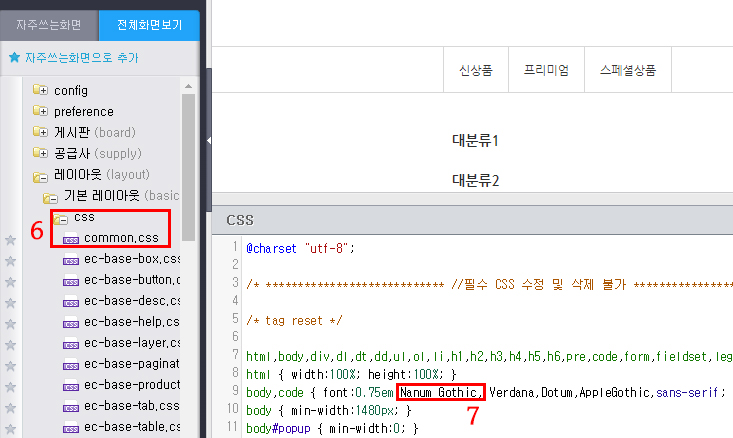Switch to the 자주쓰는화면 tab
The height and width of the screenshot is (438, 733).
tap(49, 25)
